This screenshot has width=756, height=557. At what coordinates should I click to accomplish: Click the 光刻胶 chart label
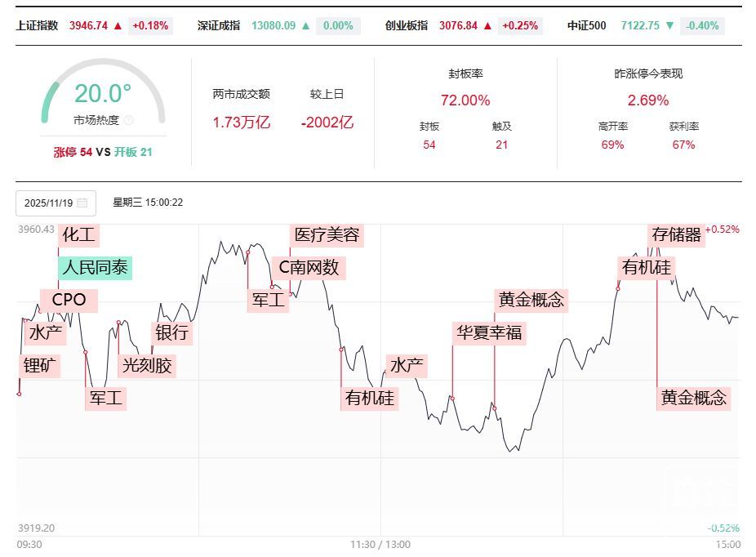(147, 365)
